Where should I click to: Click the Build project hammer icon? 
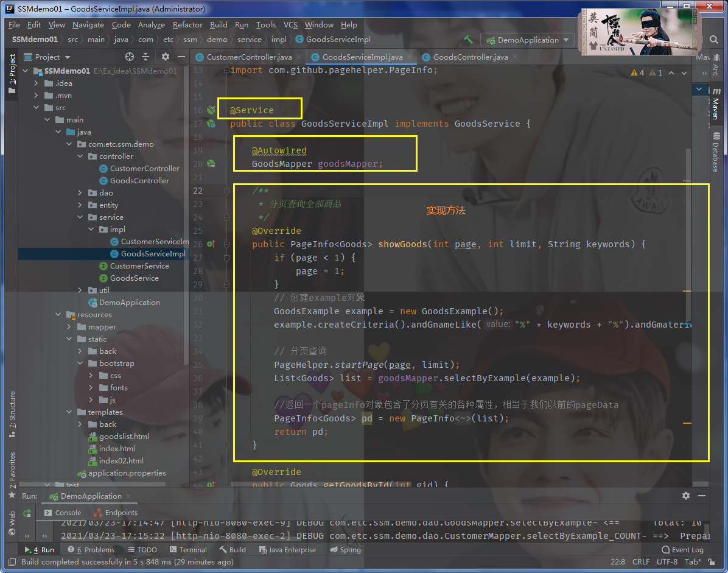click(469, 40)
